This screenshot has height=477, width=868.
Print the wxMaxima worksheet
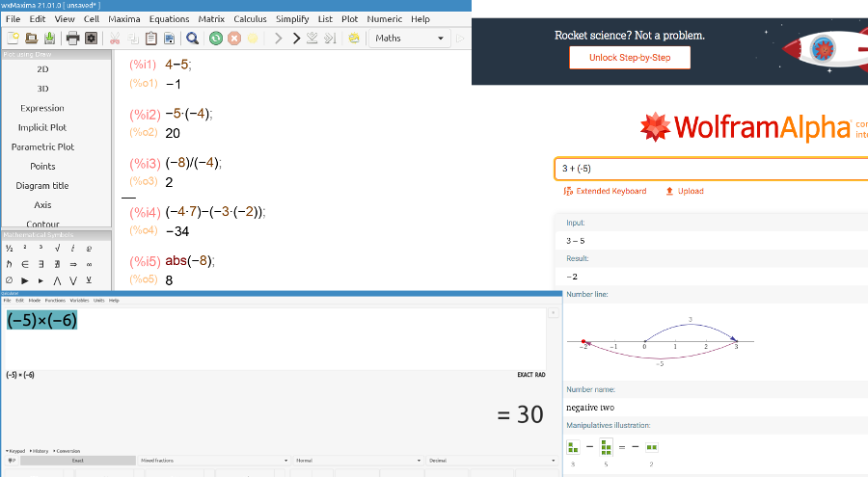click(72, 39)
